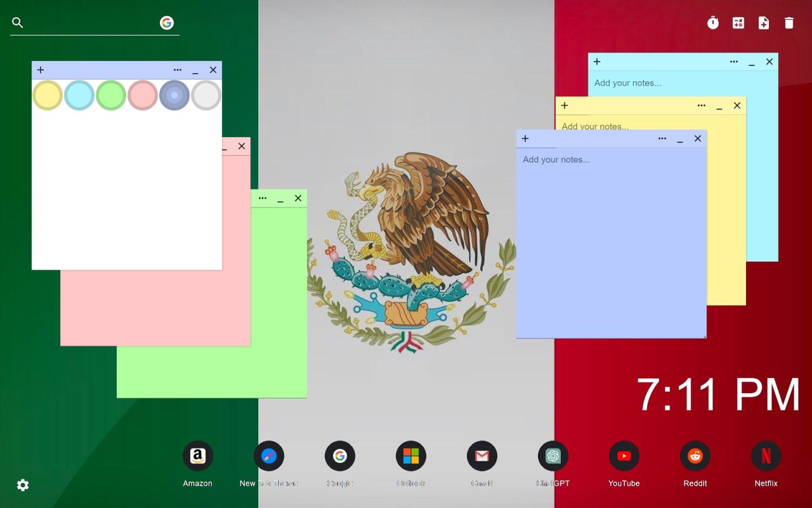Choose the white-gray color swatch
Screen dimensions: 812x508
pos(206,95)
